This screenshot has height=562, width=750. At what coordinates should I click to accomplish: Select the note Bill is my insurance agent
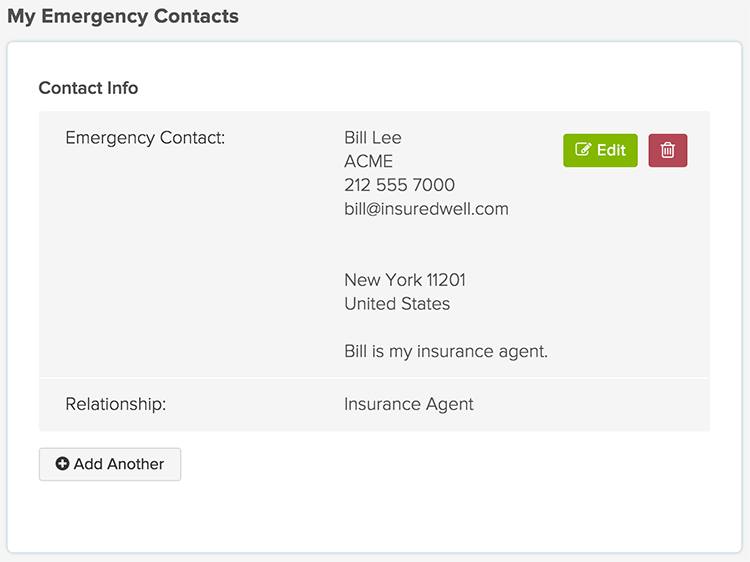(x=446, y=351)
